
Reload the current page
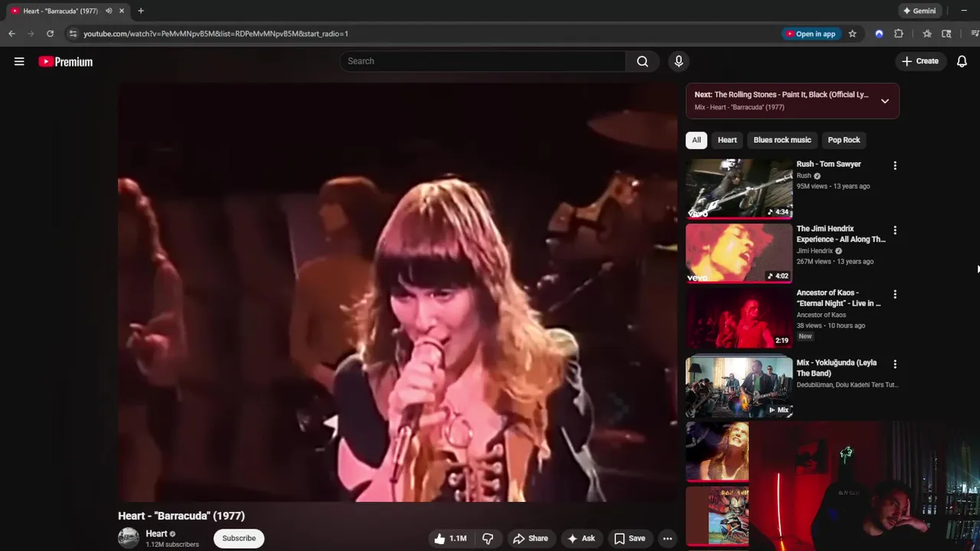50,34
